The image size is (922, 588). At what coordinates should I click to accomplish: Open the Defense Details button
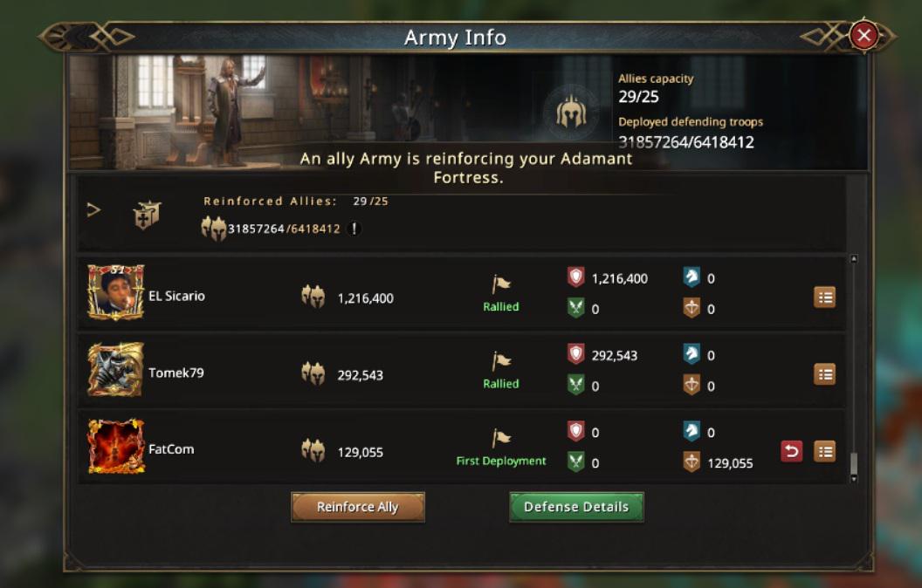click(x=576, y=507)
